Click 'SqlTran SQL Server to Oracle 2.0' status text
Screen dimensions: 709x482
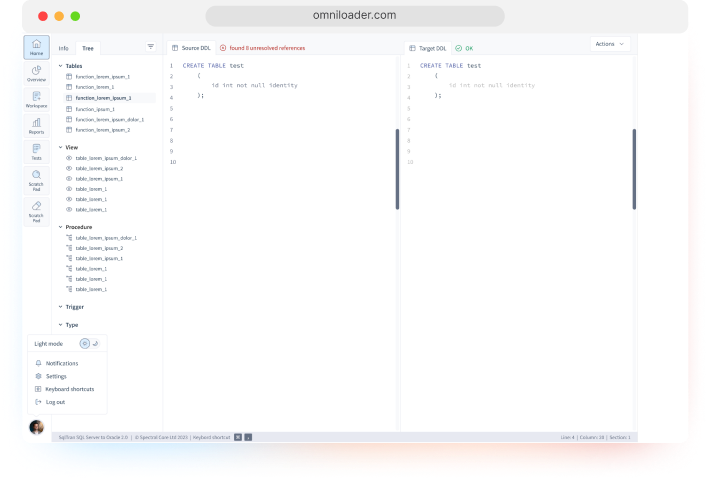click(93, 437)
